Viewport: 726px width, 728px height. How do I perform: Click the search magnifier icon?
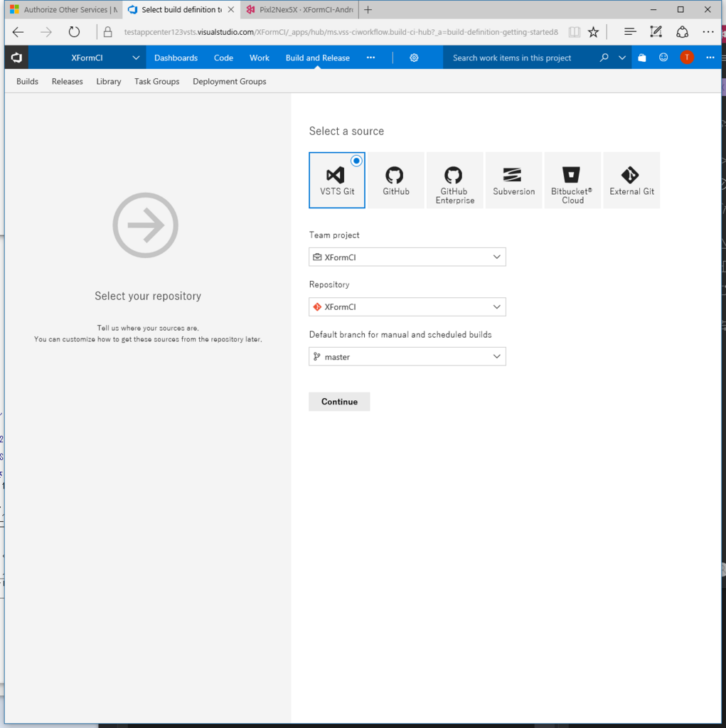coord(604,58)
